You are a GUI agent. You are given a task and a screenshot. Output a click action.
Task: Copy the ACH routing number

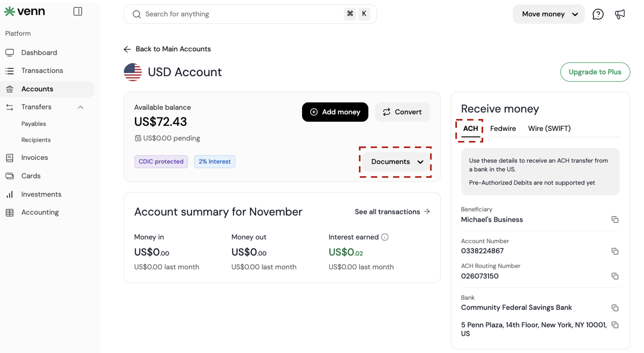(x=615, y=276)
